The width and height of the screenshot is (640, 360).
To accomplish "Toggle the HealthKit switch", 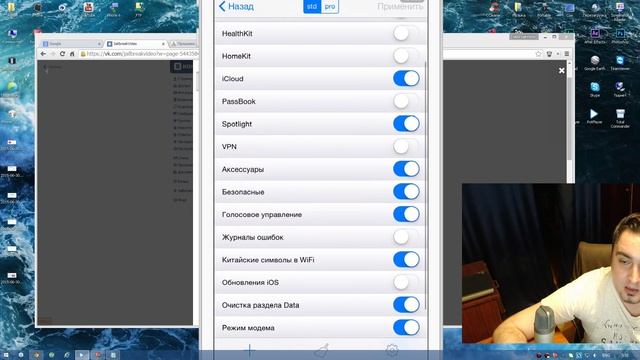I will point(406,33).
